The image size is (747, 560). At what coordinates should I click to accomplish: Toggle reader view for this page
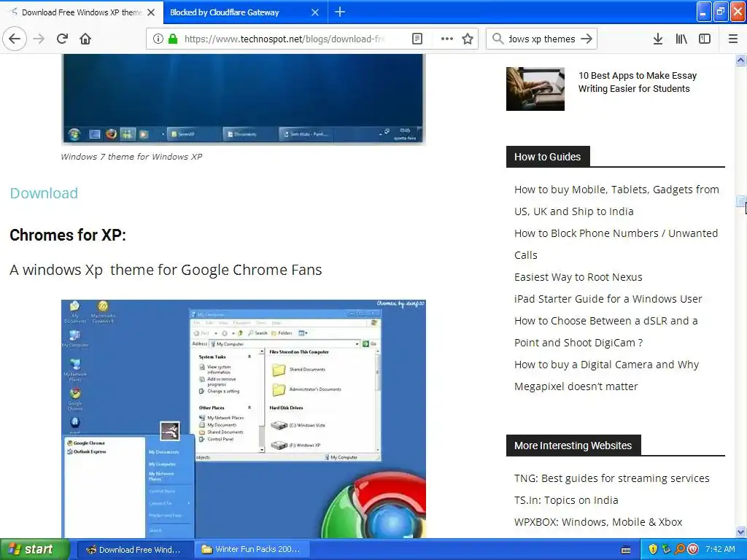[417, 39]
